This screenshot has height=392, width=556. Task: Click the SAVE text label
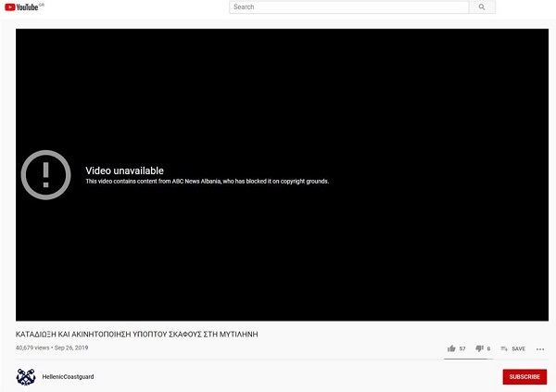coord(518,348)
